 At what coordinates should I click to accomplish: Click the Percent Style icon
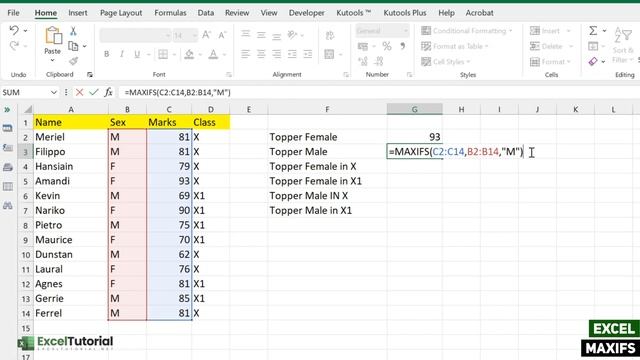tap(387, 46)
